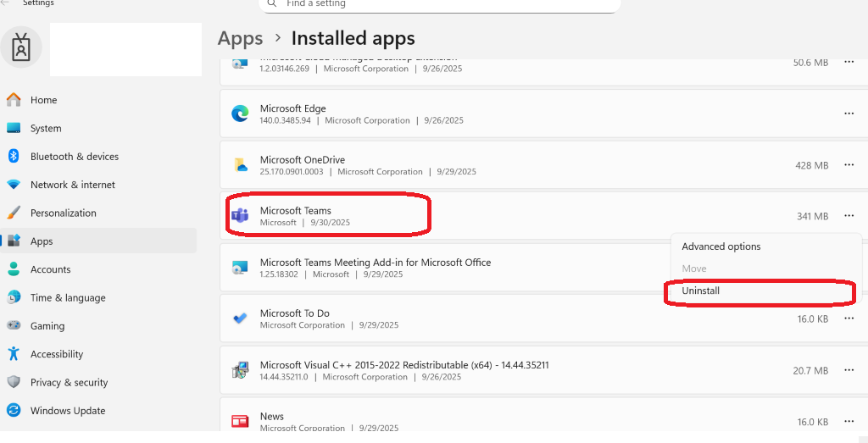Open more options for Microsoft To Do

pyautogui.click(x=849, y=318)
